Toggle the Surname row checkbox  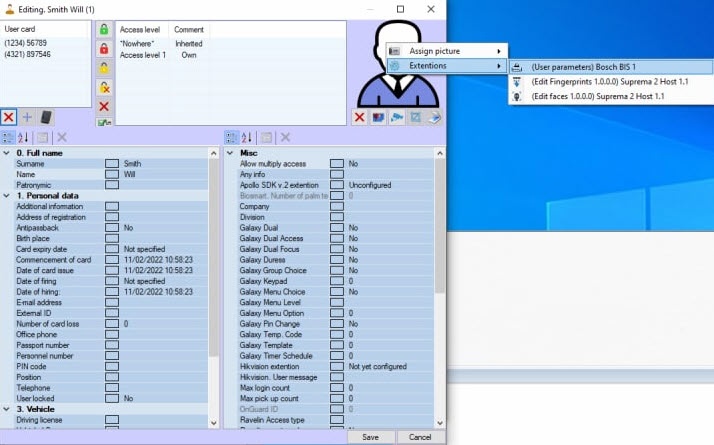point(112,164)
